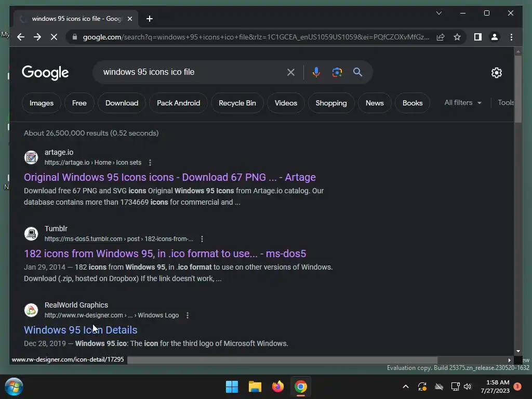
Task: Open the Windows 7 style Start orb
Action: pyautogui.click(x=14, y=387)
